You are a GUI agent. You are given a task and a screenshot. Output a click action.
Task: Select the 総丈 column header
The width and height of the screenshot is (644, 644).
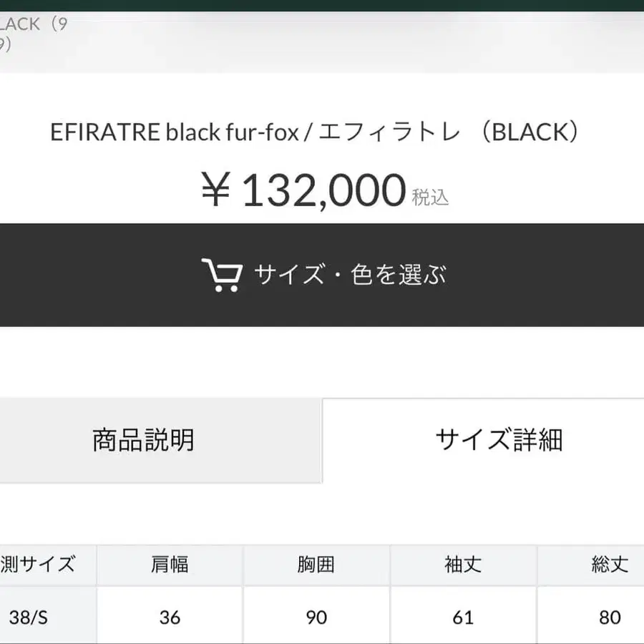[x=608, y=565]
